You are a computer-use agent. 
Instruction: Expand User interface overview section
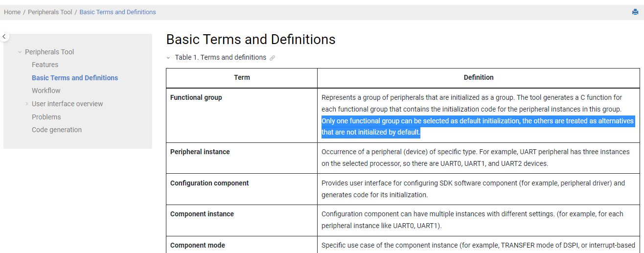coord(27,104)
